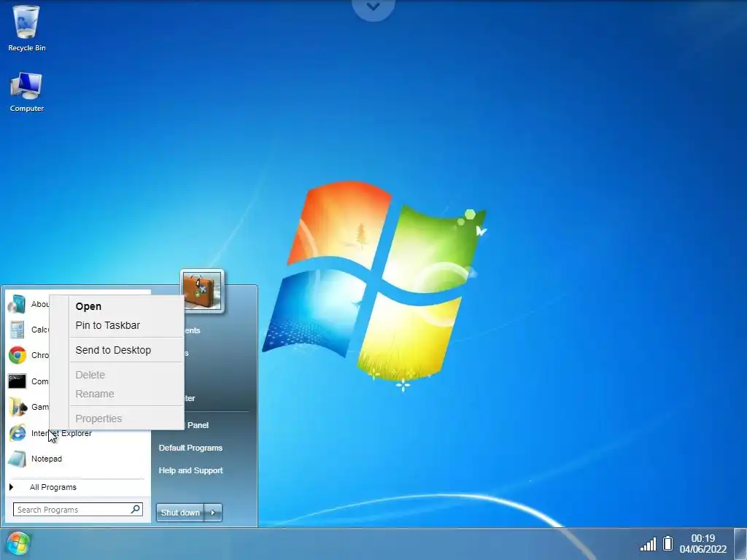This screenshot has width=747, height=560.
Task: Click the search magnifier icon
Action: [135, 509]
